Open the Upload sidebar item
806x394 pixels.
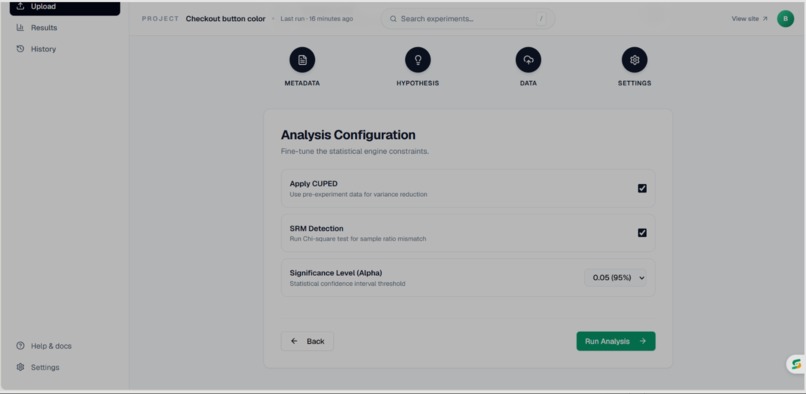pos(65,8)
